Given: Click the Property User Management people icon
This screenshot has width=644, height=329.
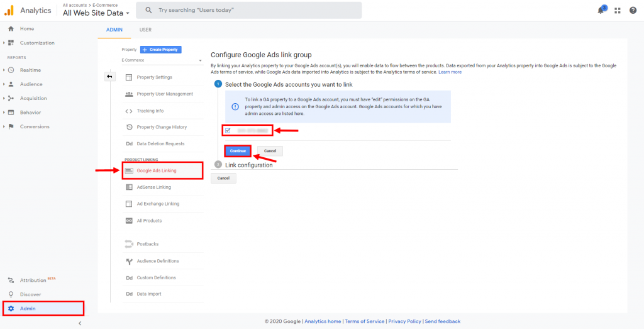Looking at the screenshot, I should pyautogui.click(x=129, y=94).
